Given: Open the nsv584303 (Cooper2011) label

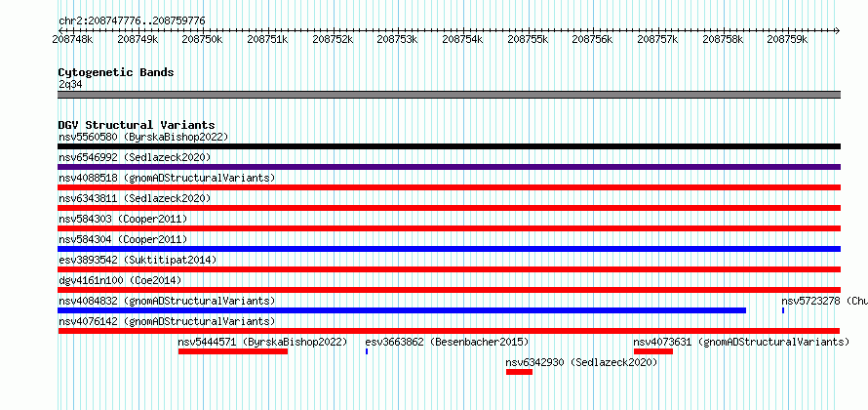Looking at the screenshot, I should (x=123, y=219).
